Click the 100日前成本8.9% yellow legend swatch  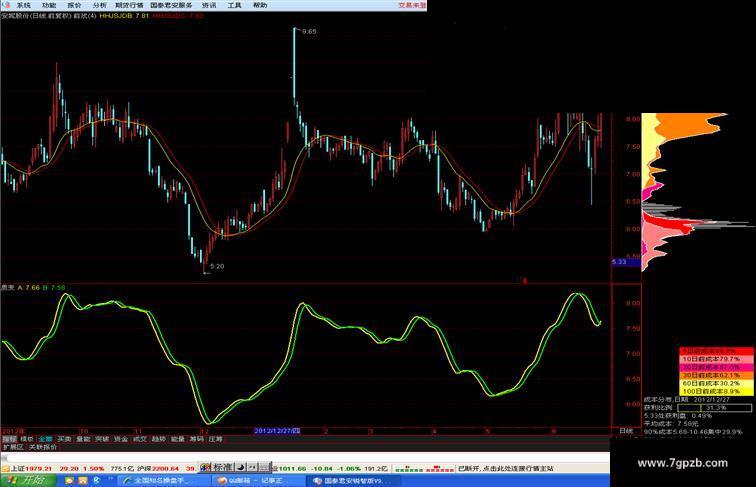click(716, 392)
